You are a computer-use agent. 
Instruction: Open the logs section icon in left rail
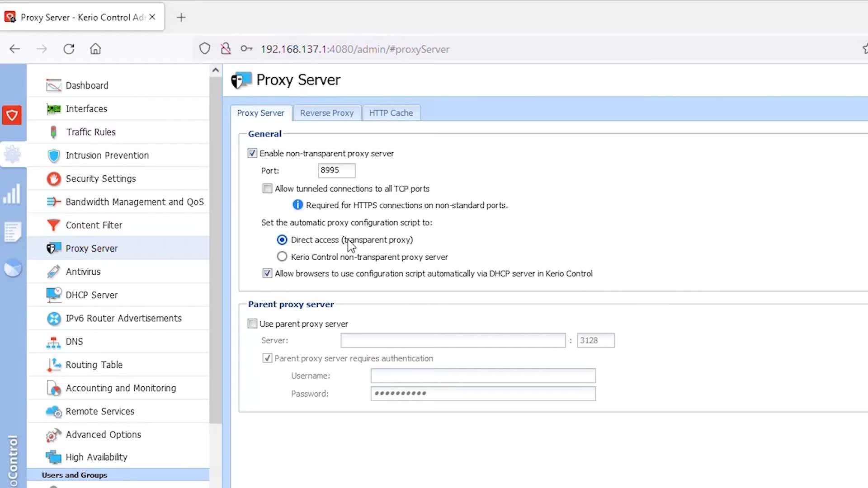tap(12, 232)
